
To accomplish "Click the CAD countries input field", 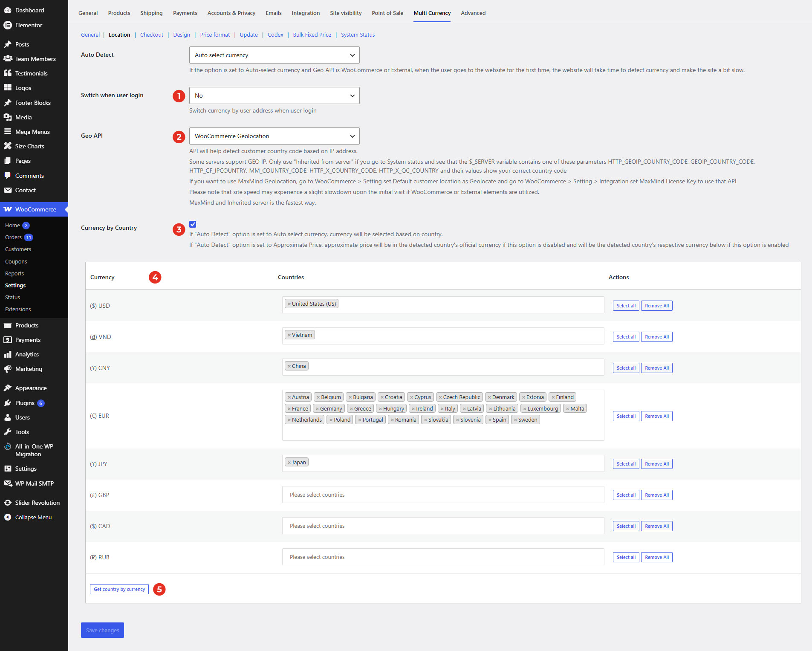I will 443,526.
